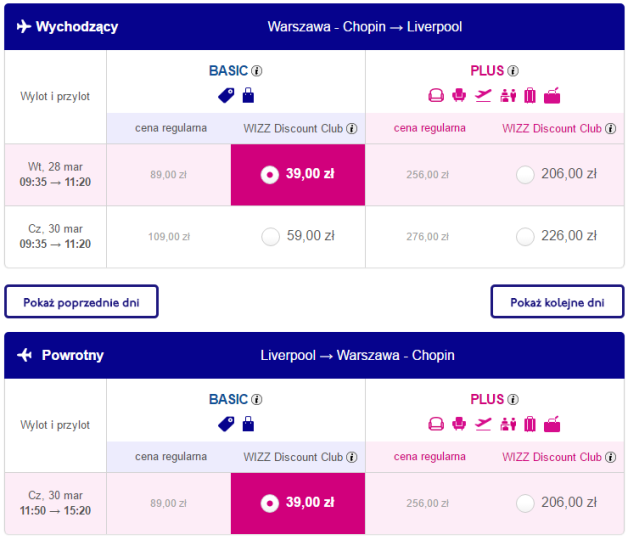Viewport: 628px width, 540px height.
Task: Select 206,00 zł PLUS return fare
Action: coord(525,504)
